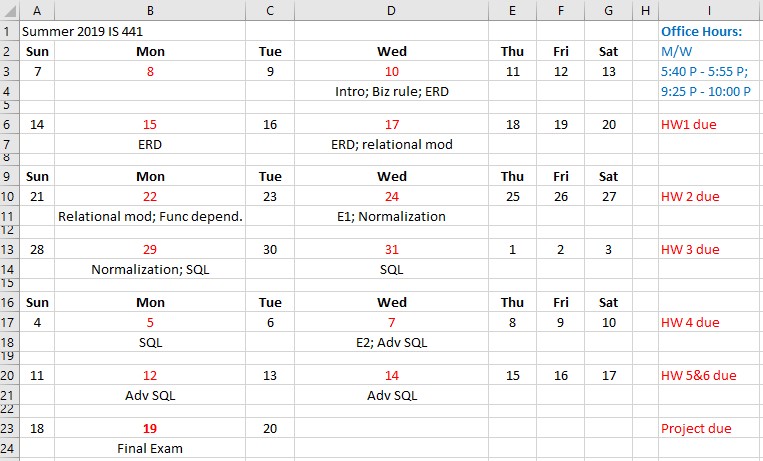763x461 pixels.
Task: Select column D header
Action: 391,10
